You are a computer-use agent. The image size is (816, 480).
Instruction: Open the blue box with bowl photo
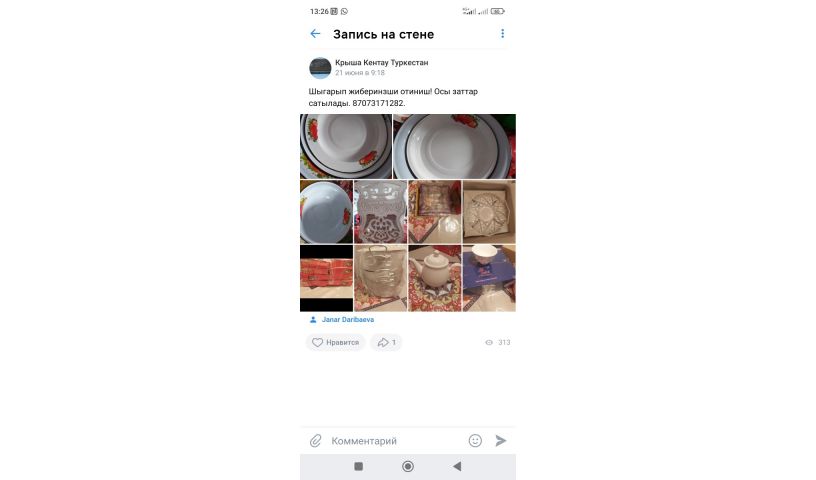coord(489,279)
